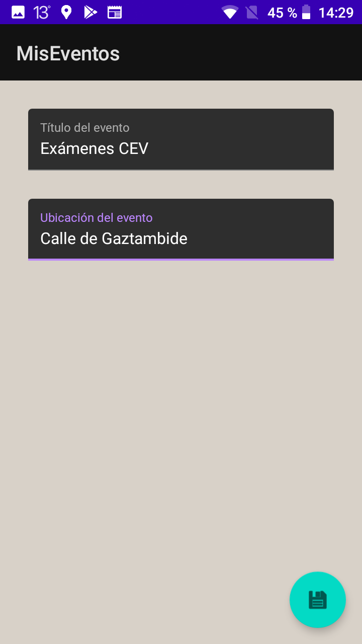This screenshot has height=644, width=362.
Task: Tap the Wi-Fi signal icon
Action: click(x=230, y=12)
